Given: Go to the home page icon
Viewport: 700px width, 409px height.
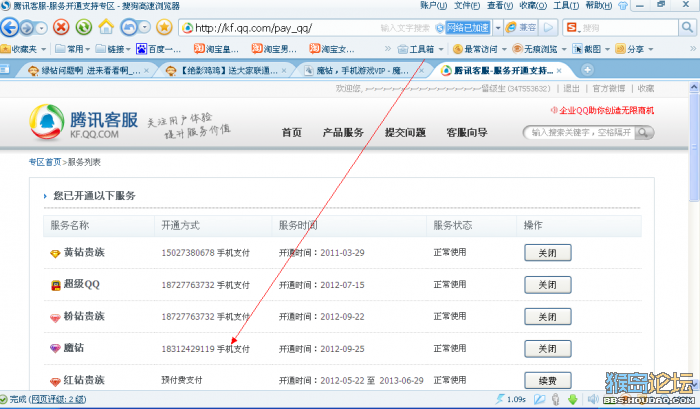Looking at the screenshot, I should [106, 27].
